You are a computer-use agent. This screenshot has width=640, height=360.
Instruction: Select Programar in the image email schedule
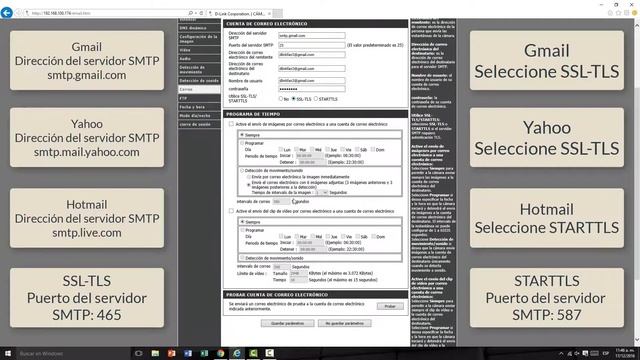pos(242,143)
